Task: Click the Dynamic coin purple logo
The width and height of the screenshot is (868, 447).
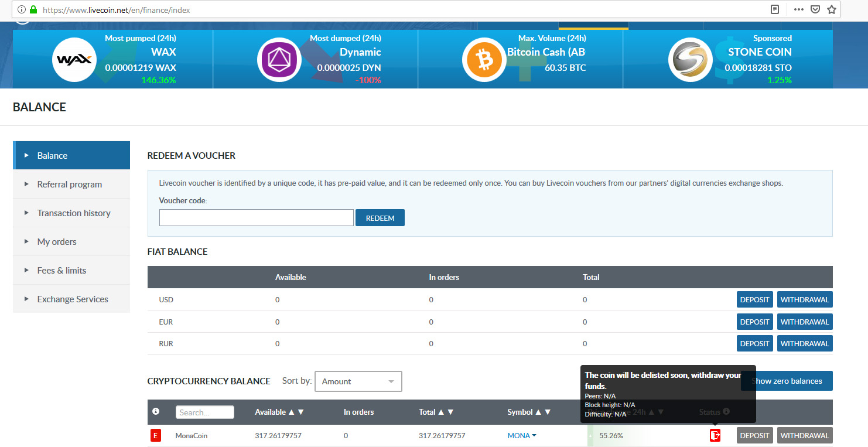Action: (x=279, y=60)
